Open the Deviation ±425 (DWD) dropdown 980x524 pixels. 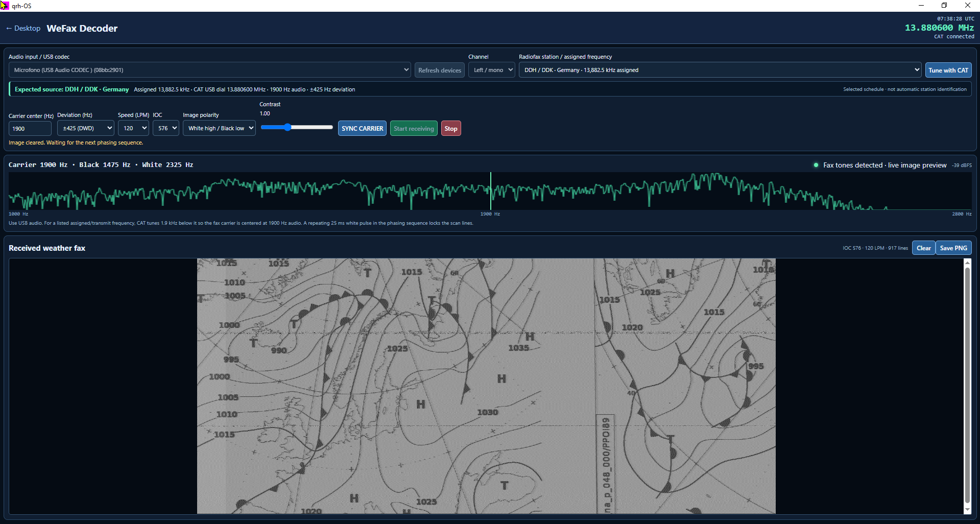pos(86,128)
